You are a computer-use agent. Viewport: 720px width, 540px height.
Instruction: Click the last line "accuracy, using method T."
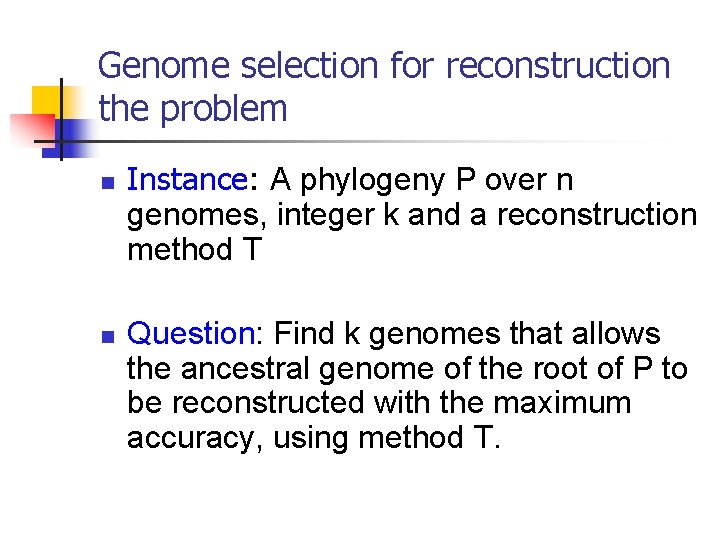pos(313,438)
